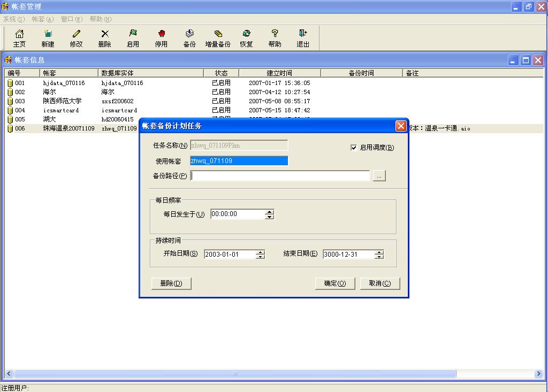Screen dimensions: 548x392
Task: Increase the 每日发生于 time with up arrow
Action: click(270, 212)
